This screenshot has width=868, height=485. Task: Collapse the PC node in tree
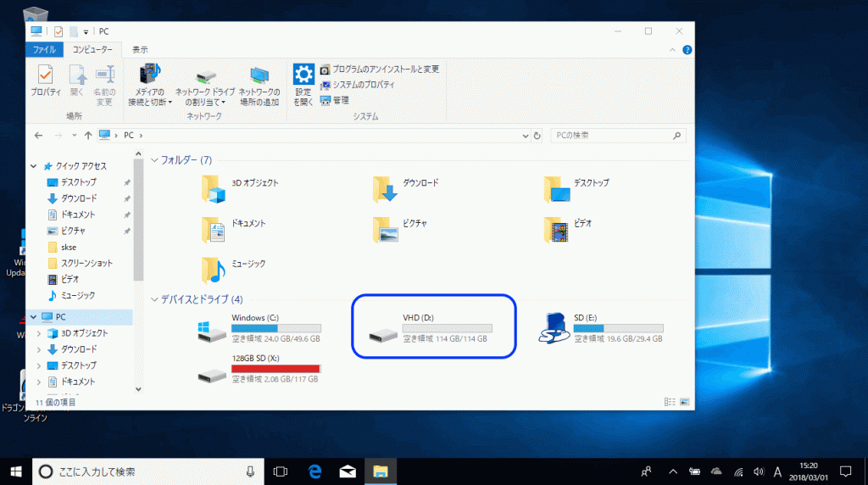pos(34,317)
